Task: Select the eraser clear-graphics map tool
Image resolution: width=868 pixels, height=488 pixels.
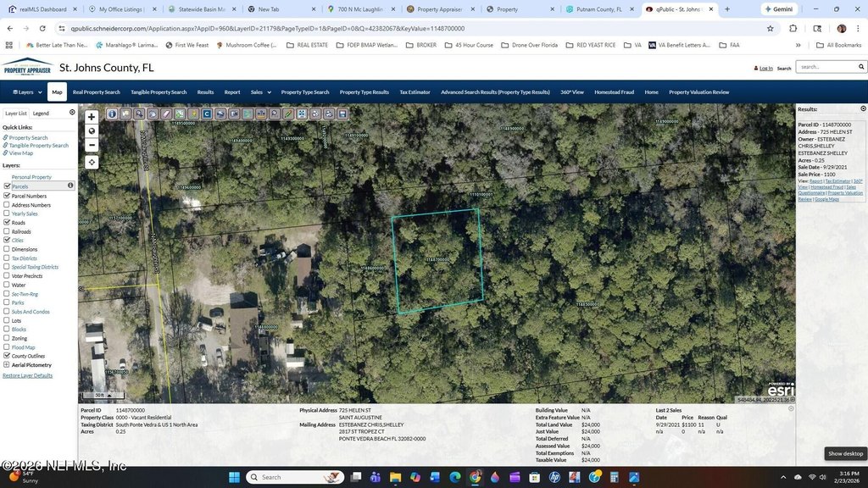Action: pos(166,114)
